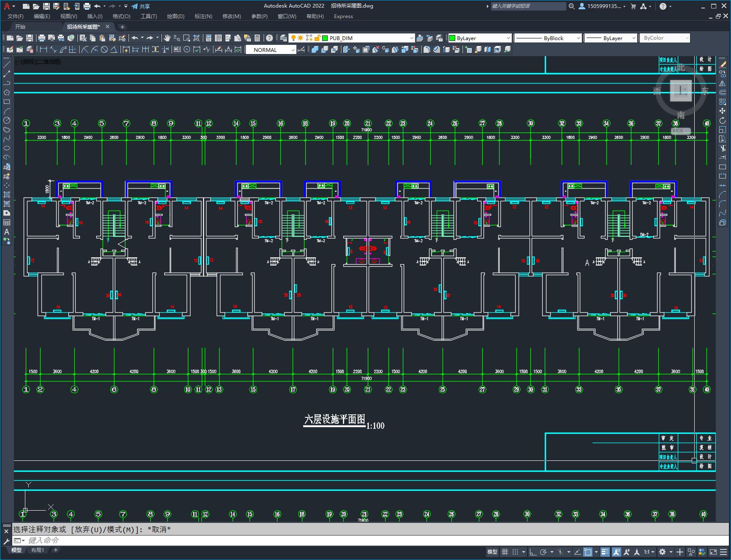
Task: Toggle layer on/off lightbulb icon
Action: click(293, 38)
